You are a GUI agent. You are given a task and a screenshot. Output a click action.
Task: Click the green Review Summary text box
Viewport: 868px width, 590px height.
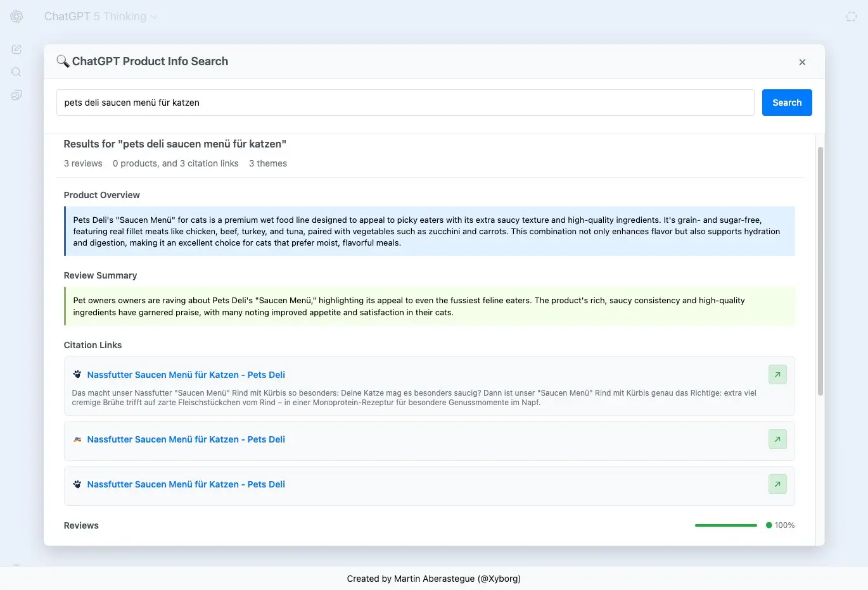[x=430, y=306]
